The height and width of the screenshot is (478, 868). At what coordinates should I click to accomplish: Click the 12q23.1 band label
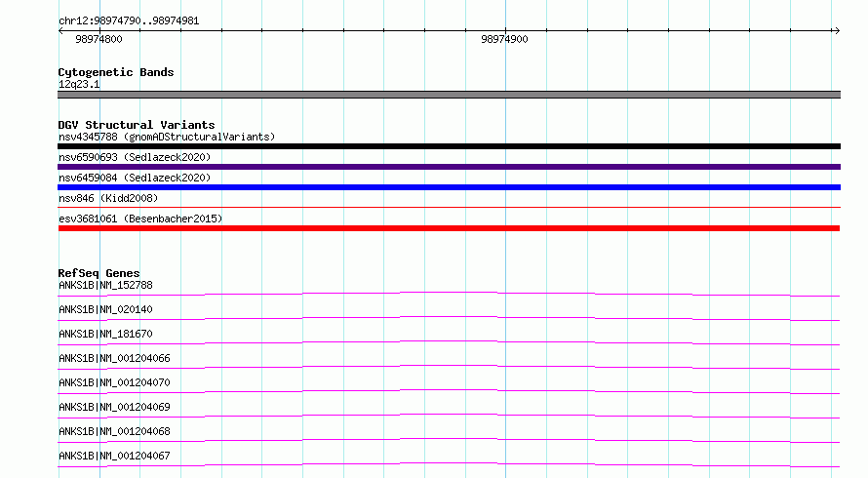coord(79,84)
